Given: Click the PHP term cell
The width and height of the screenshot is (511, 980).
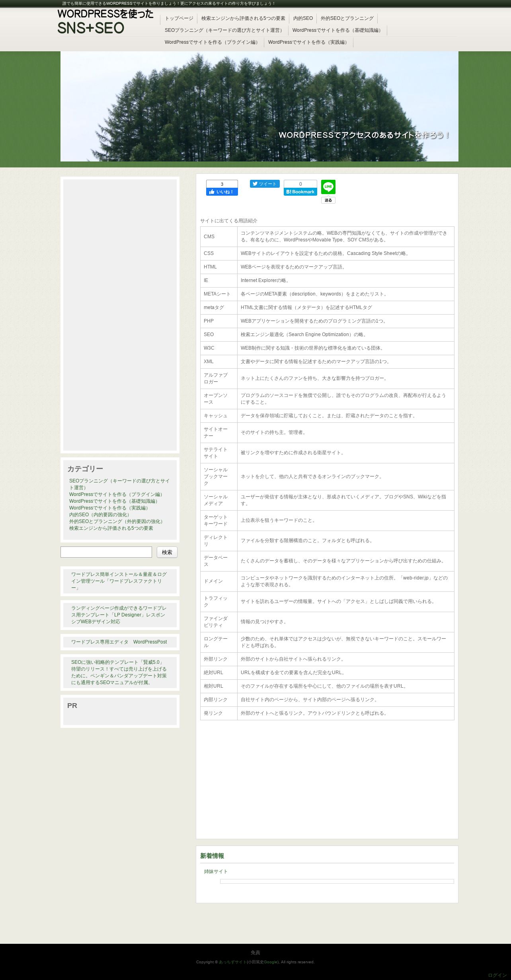Looking at the screenshot, I should tap(219, 321).
